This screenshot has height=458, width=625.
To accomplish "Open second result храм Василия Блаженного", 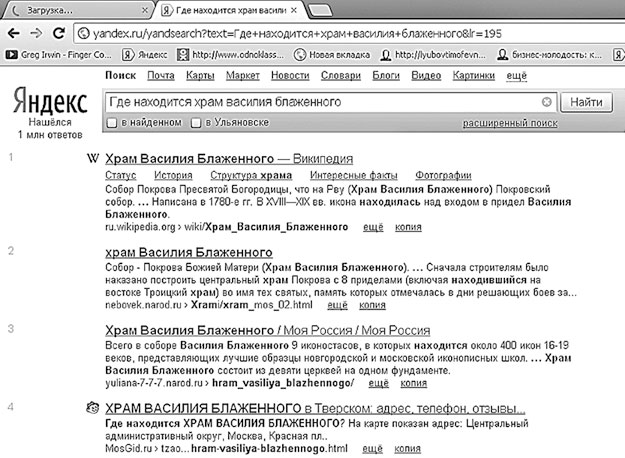I will click(189, 252).
